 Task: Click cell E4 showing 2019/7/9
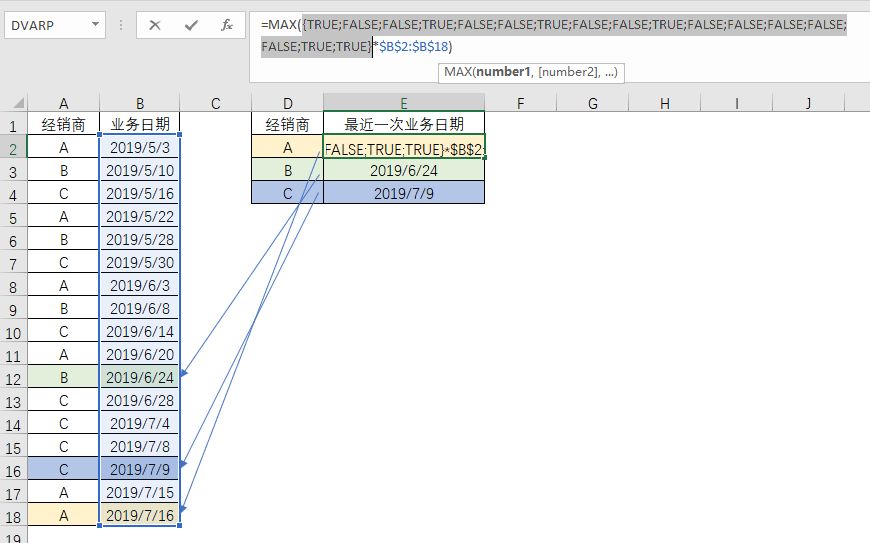point(404,193)
